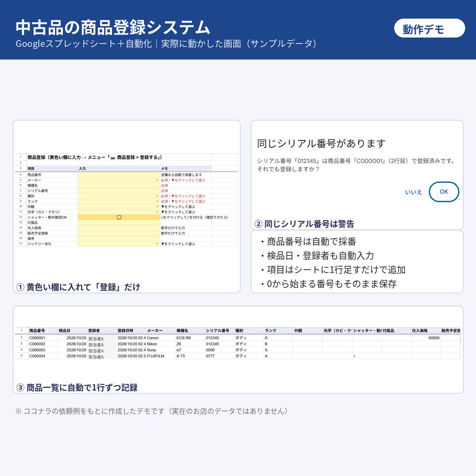The height and width of the screenshot is (476, 476).
Task: Select the yellow 仕入価格 input cell
Action: [x=119, y=228]
